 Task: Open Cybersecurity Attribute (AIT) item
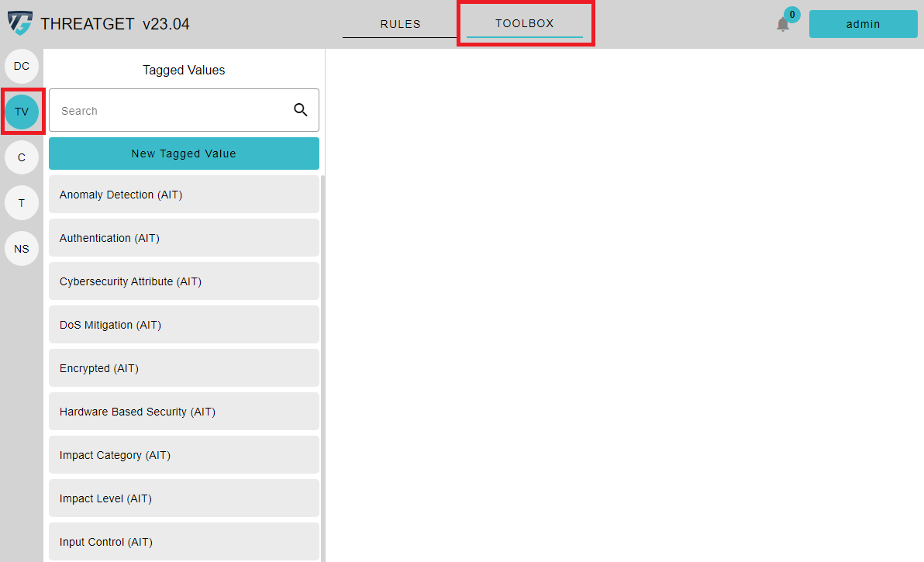coord(184,281)
